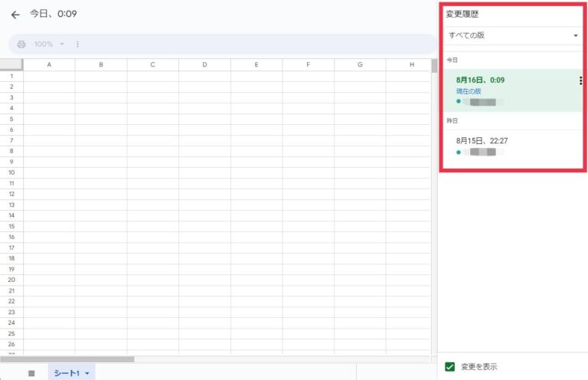Click the back arrow to exit version history

coord(15,15)
